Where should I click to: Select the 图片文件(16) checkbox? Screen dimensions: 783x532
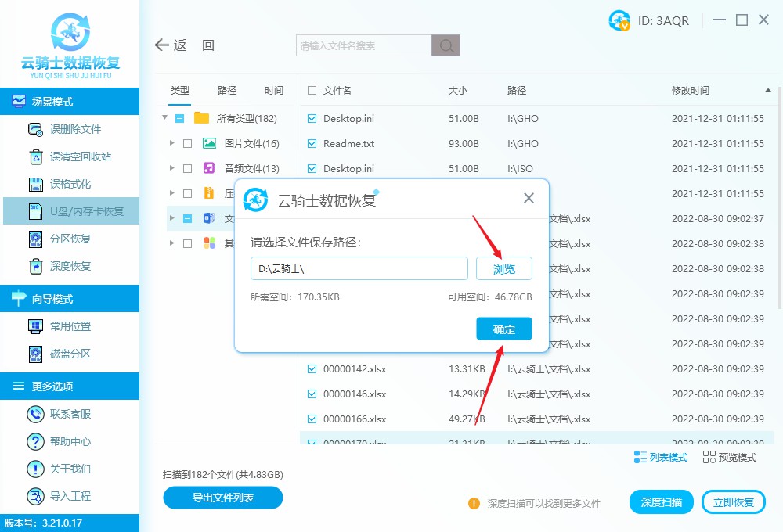point(187,143)
